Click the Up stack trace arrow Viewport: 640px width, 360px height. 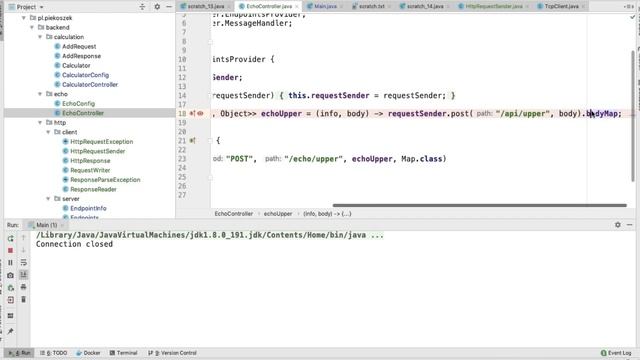(x=23, y=238)
